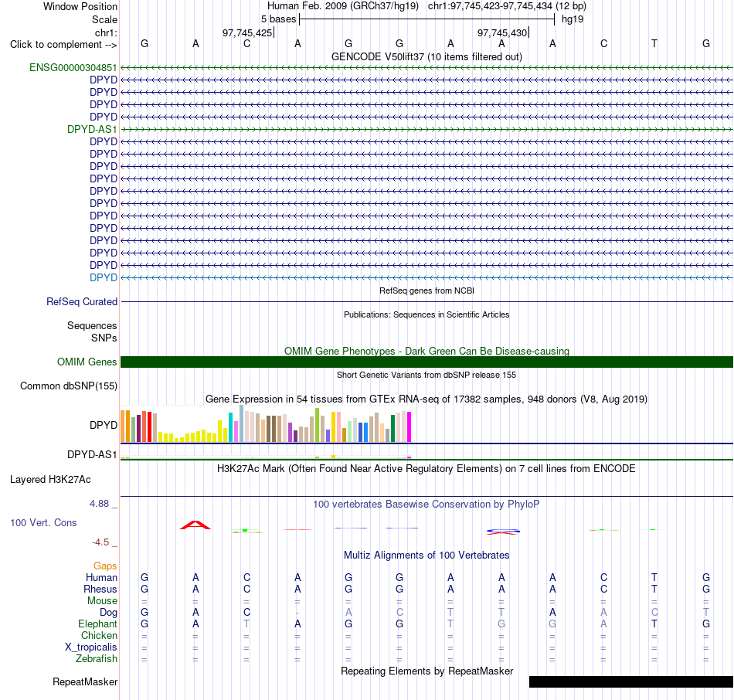The height and width of the screenshot is (700, 734).
Task: Open the DPYD GTEx expression bar chart
Action: (x=266, y=423)
